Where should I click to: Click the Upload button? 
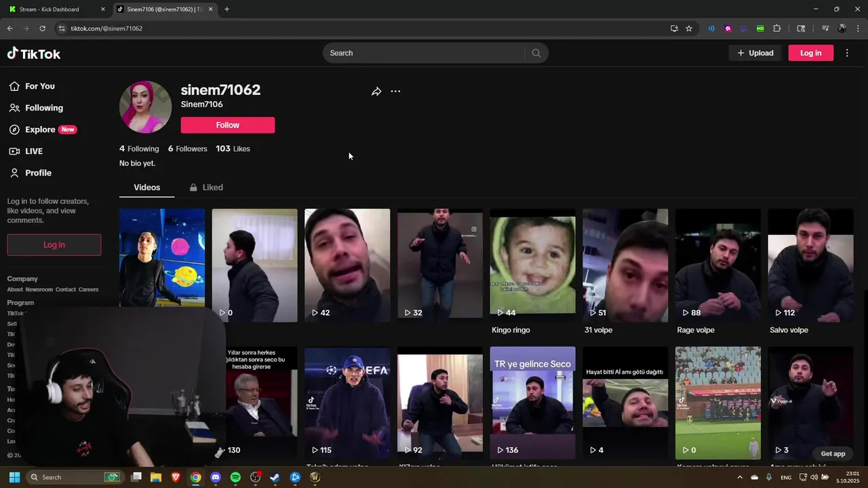(x=755, y=53)
